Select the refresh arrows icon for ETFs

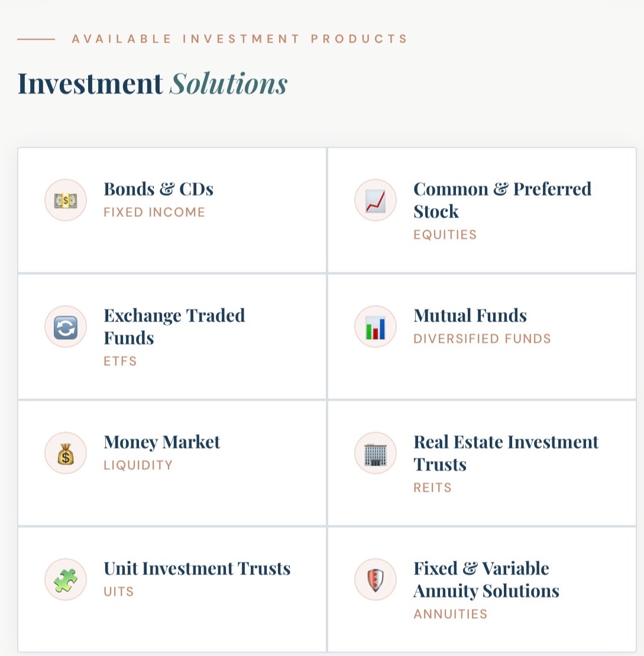point(66,327)
